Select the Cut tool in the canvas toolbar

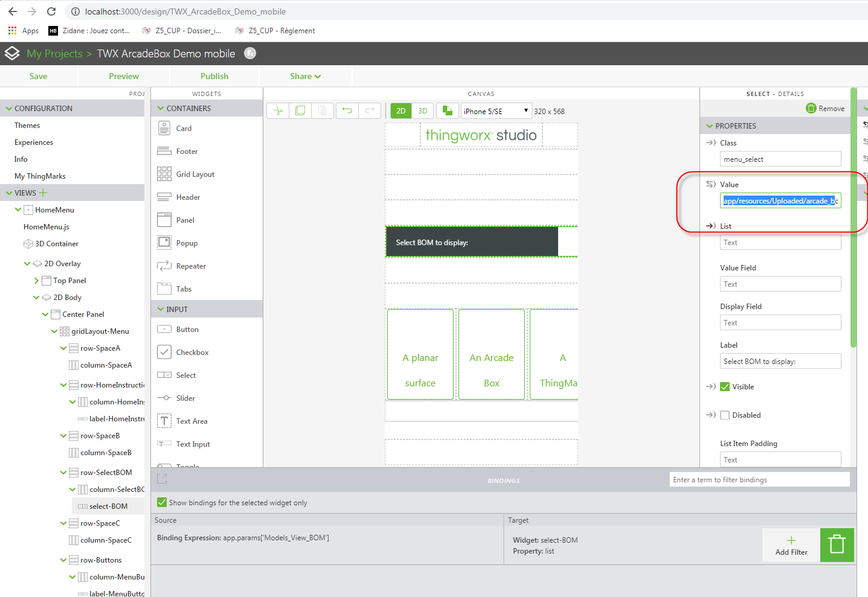pyautogui.click(x=277, y=110)
